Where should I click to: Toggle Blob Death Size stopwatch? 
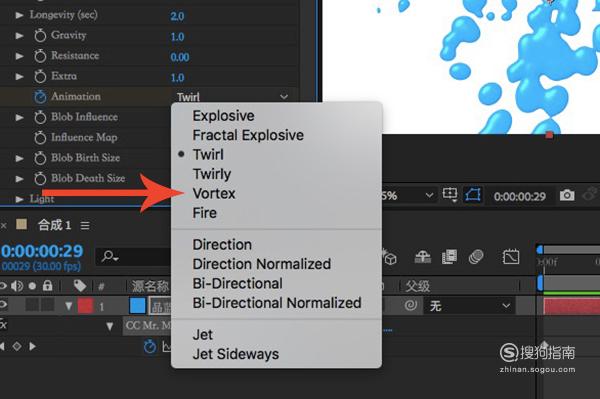point(40,179)
